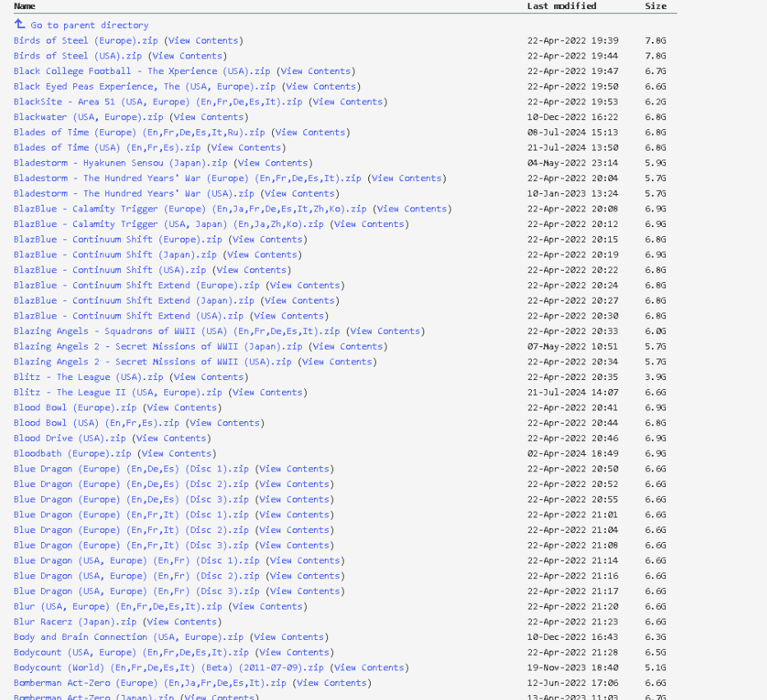Open BlazBlue - Continuum Shift (Europe).zip
The height and width of the screenshot is (700, 767).
click(118, 239)
